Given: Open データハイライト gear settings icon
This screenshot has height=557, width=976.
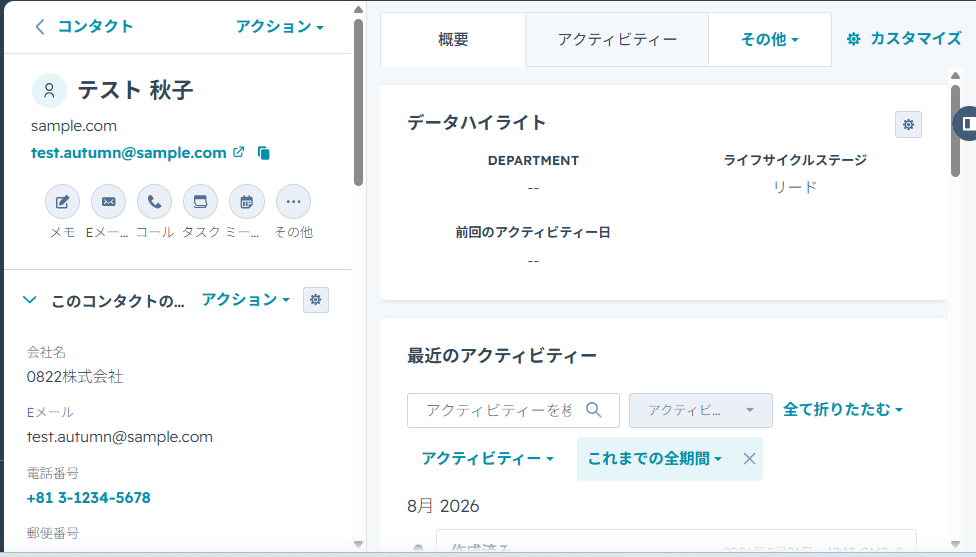Looking at the screenshot, I should pos(908,124).
